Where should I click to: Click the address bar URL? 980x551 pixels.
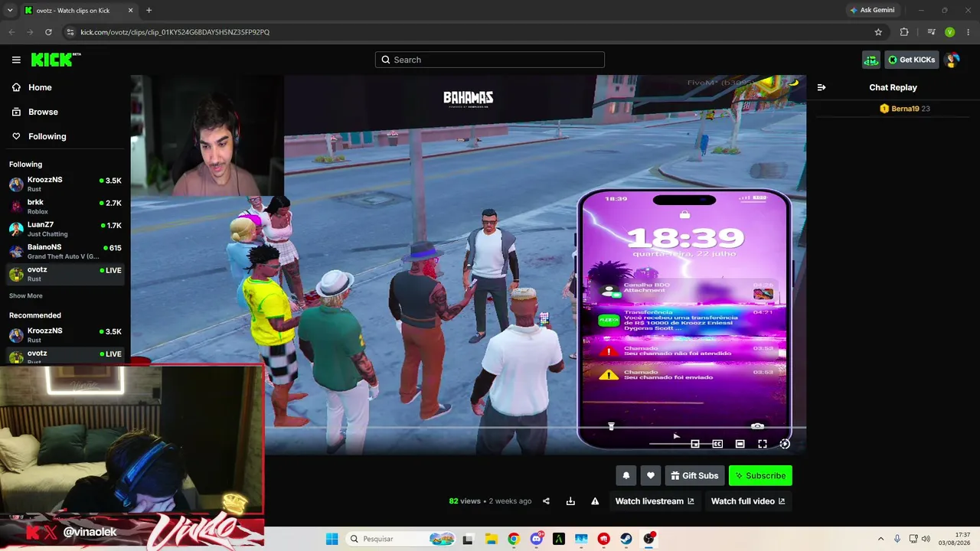click(x=175, y=32)
